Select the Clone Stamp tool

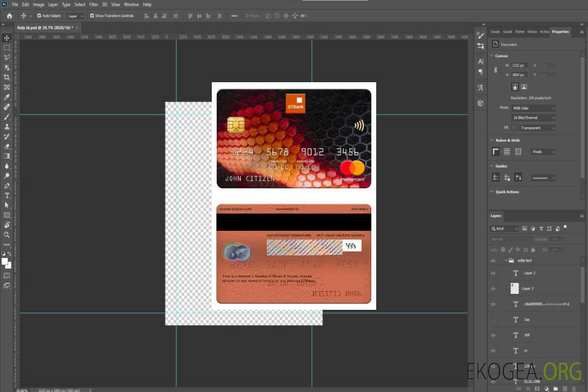pyautogui.click(x=7, y=127)
